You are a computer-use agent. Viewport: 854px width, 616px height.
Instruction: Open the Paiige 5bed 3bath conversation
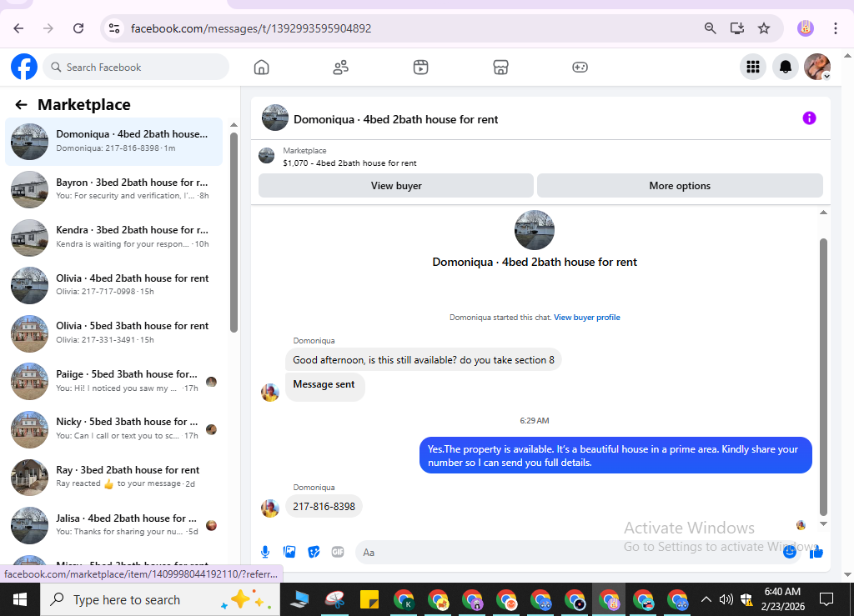(x=113, y=380)
